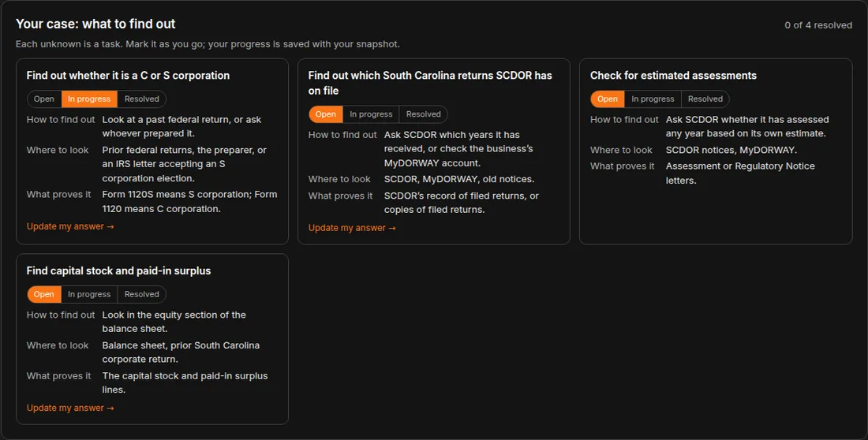Image resolution: width=868 pixels, height=440 pixels.
Task: Click title 'Find out whether it is a C or S corporation'
Action: point(128,75)
